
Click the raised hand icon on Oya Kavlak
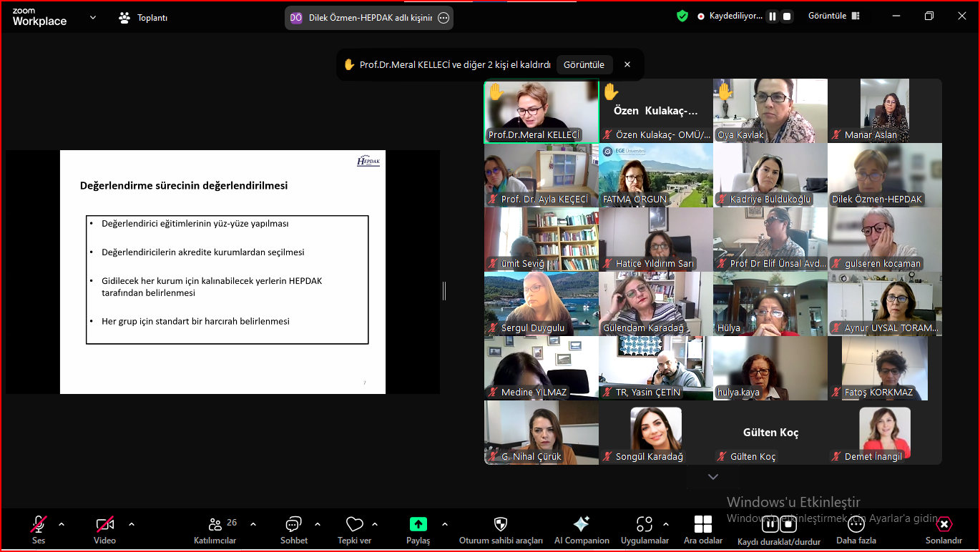725,91
